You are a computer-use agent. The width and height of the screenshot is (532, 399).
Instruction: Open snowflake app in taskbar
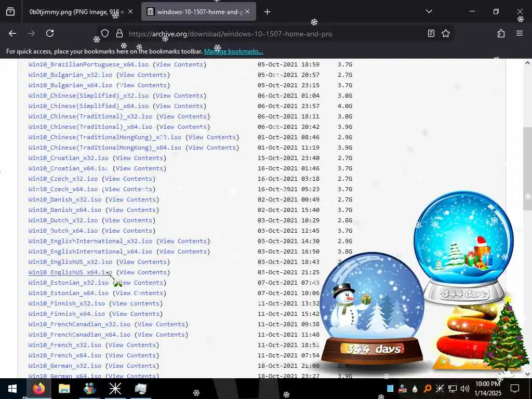coord(115,389)
